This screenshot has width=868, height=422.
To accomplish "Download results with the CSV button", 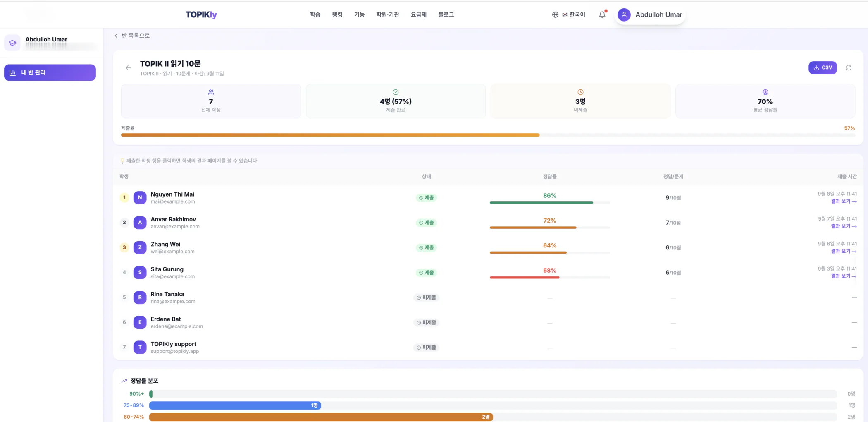I will coord(823,68).
